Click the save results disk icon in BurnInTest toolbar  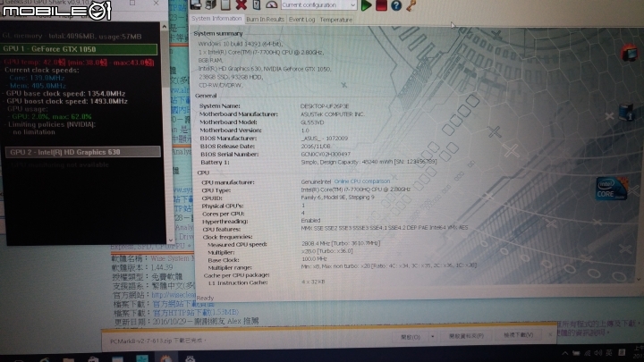196,5
